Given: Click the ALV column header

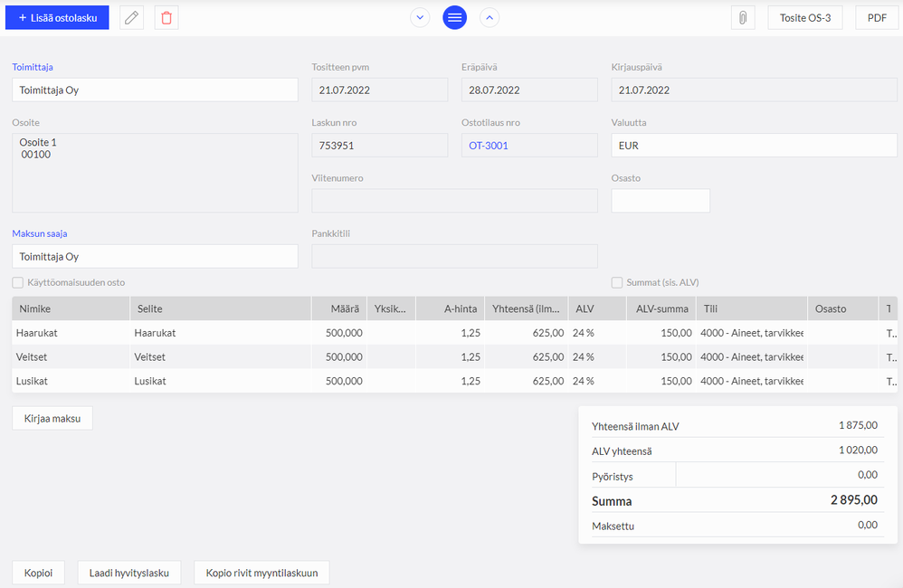Looking at the screenshot, I should tap(597, 308).
